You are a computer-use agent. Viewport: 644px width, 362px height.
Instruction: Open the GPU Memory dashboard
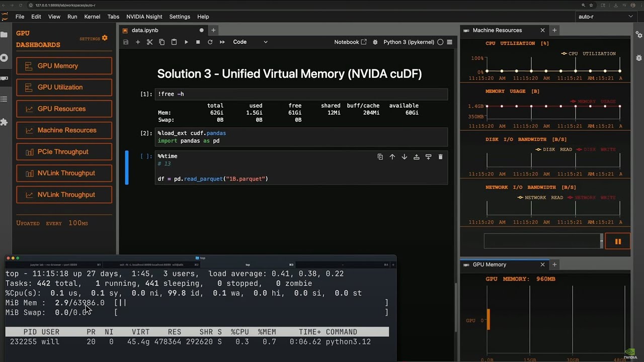pos(64,66)
